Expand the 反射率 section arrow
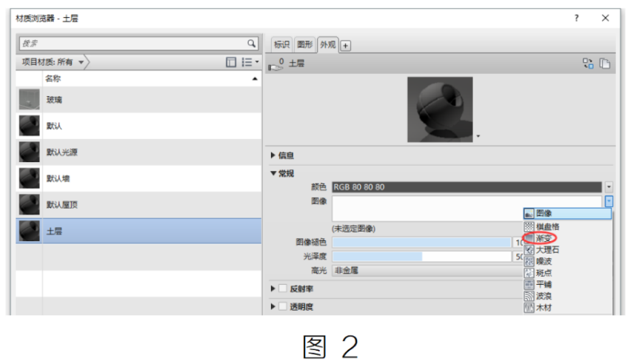 click(x=273, y=289)
